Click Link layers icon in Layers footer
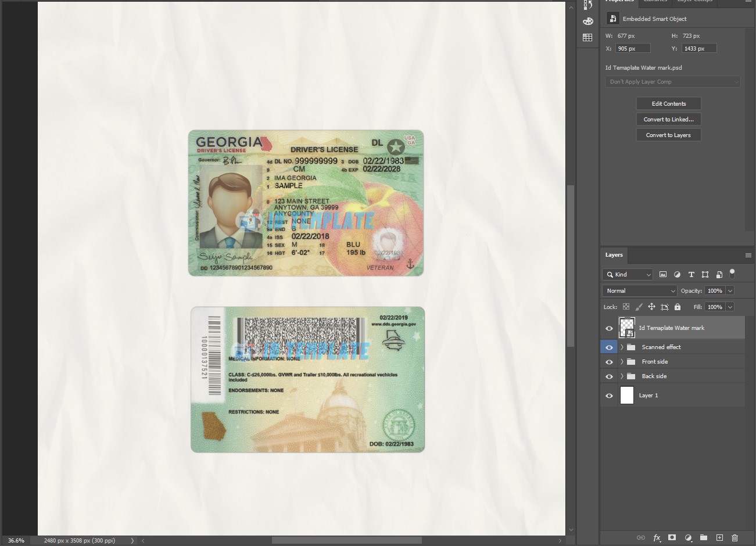Image resolution: width=756 pixels, height=546 pixels. click(x=641, y=538)
